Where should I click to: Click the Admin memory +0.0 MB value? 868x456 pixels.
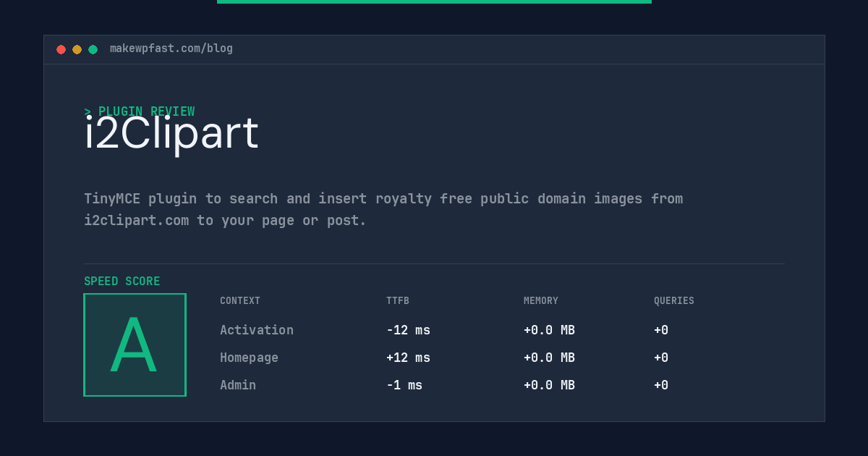coord(549,385)
